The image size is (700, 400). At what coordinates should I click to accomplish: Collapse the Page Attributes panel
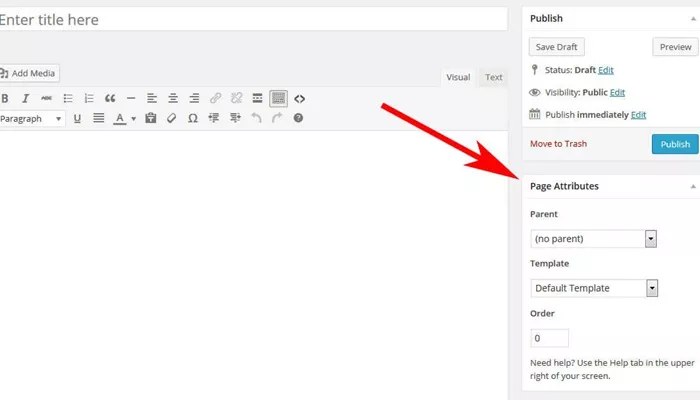(x=693, y=187)
